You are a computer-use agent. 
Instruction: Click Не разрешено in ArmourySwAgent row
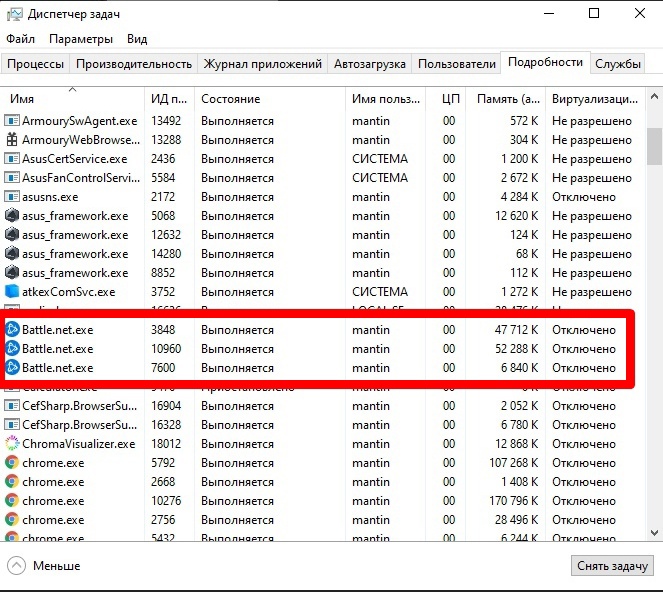(x=592, y=121)
